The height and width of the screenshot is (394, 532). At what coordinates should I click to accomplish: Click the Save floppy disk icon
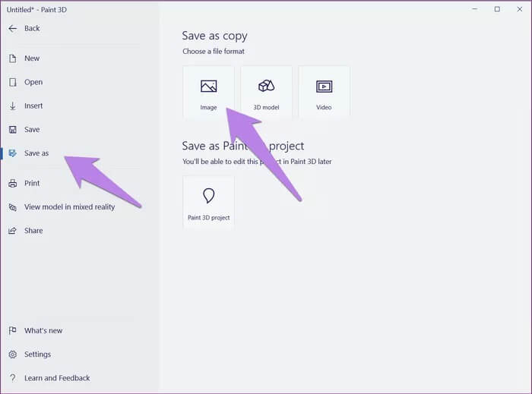[x=13, y=129]
